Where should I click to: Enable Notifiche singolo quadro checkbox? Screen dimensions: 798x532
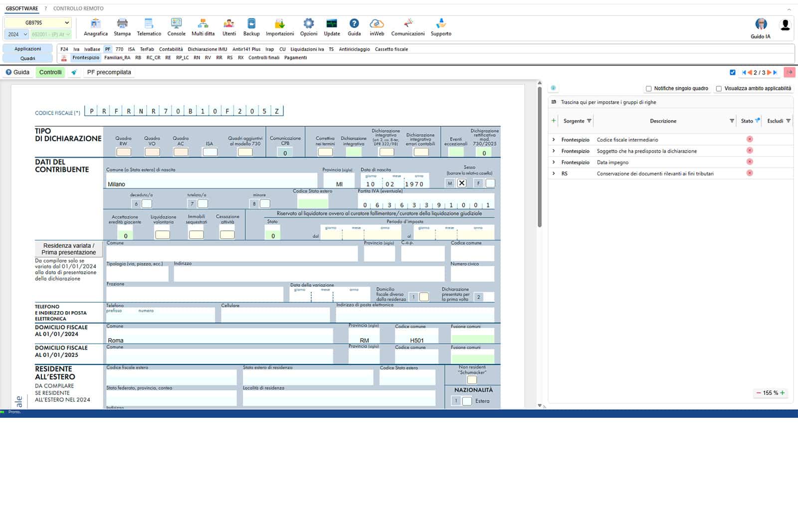(x=649, y=89)
